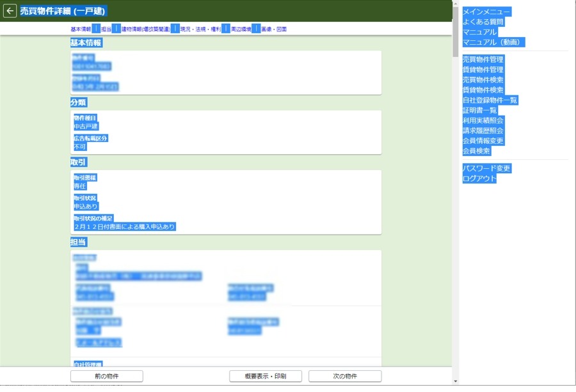
Task: Open 建物情報(増改築関連) section tab
Action: point(145,29)
